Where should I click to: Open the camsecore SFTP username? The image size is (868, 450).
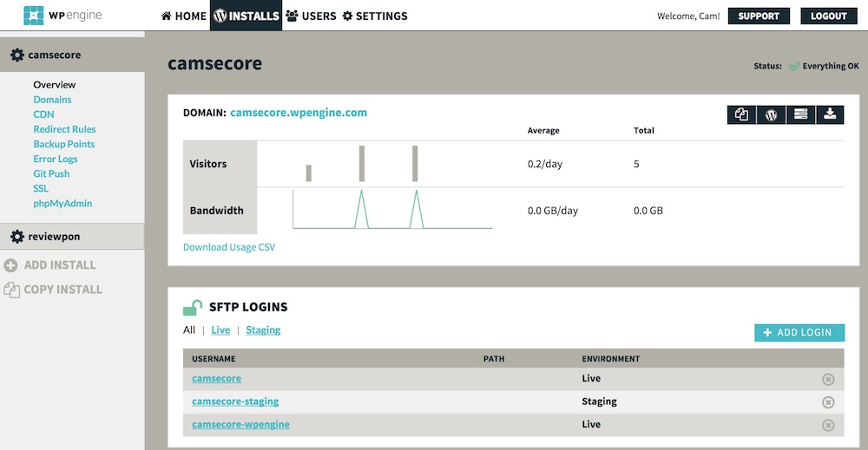pyautogui.click(x=216, y=379)
